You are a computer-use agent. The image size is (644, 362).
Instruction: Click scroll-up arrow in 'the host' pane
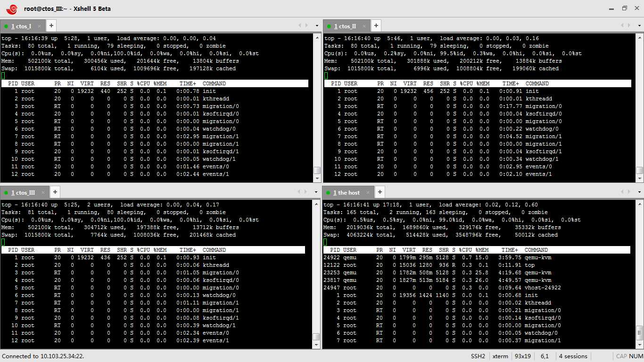click(640, 204)
